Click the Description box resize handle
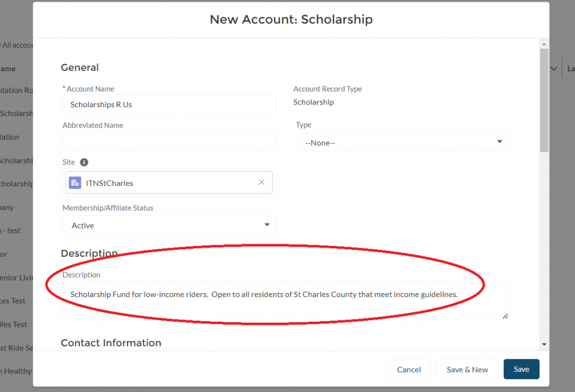The width and height of the screenshot is (575, 392). pos(505,316)
